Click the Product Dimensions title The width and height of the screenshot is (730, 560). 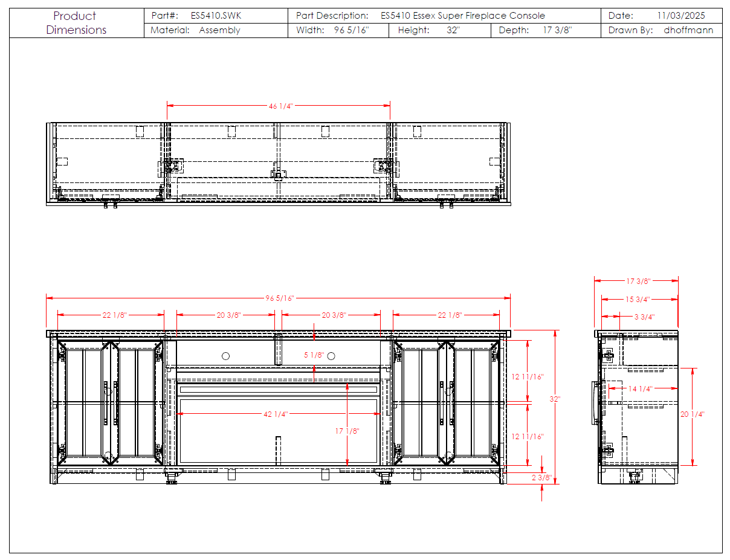tap(76, 23)
